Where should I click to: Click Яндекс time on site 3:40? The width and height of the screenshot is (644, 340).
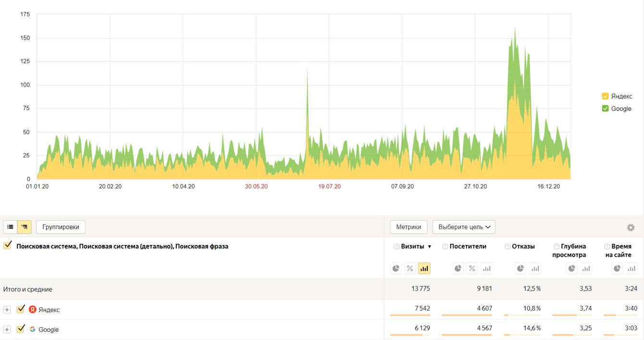[630, 308]
